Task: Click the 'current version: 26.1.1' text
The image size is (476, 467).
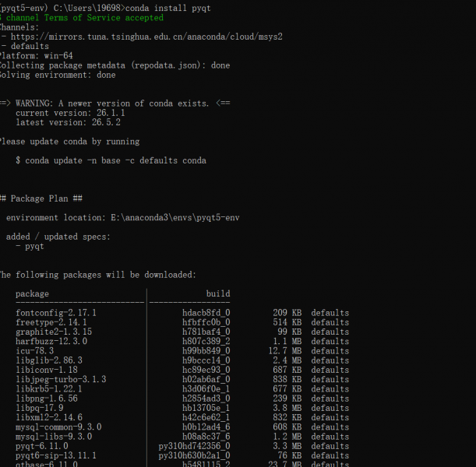Action: coord(70,113)
